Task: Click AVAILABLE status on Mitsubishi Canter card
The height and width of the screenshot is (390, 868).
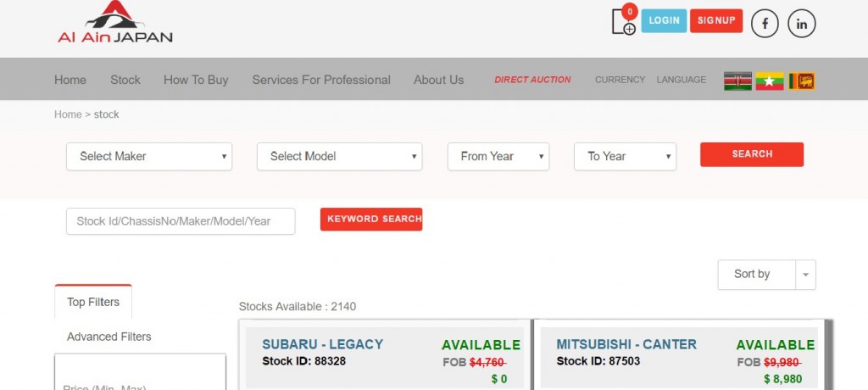Action: click(x=776, y=345)
